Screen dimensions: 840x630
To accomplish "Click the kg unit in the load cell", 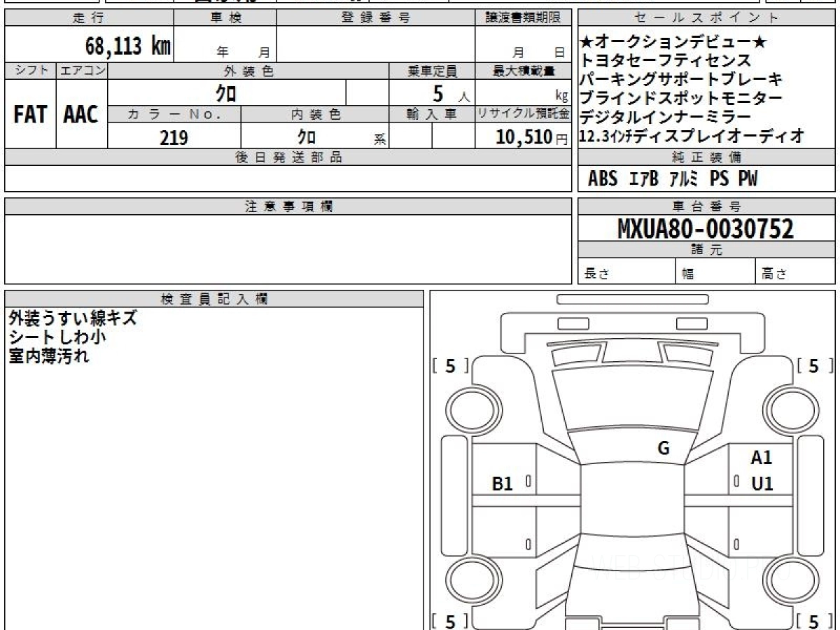I will pos(561,97).
